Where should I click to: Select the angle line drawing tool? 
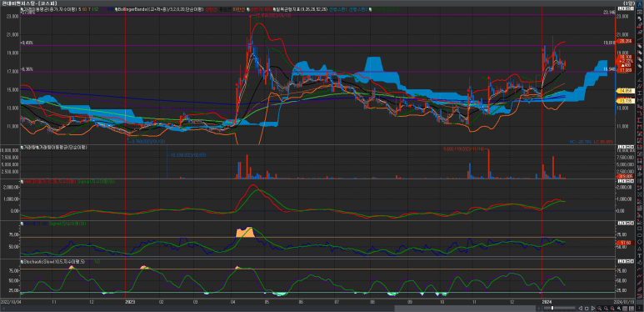click(640, 79)
